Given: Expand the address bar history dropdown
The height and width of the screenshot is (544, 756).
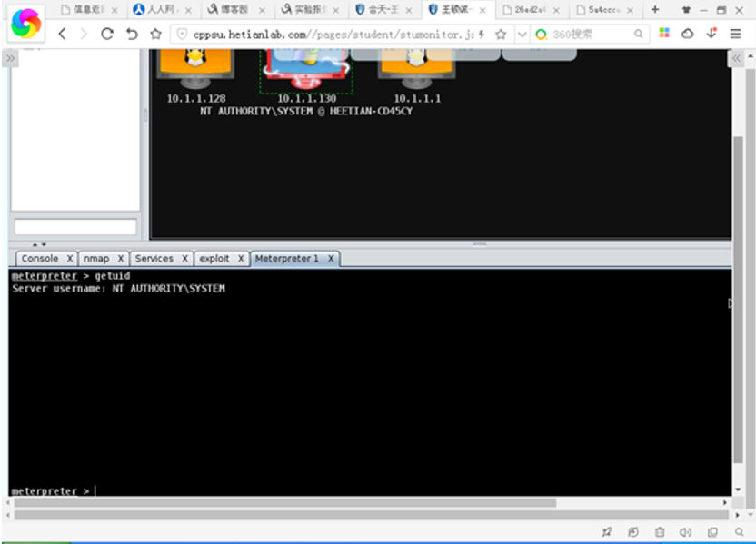Looking at the screenshot, I should click(522, 35).
